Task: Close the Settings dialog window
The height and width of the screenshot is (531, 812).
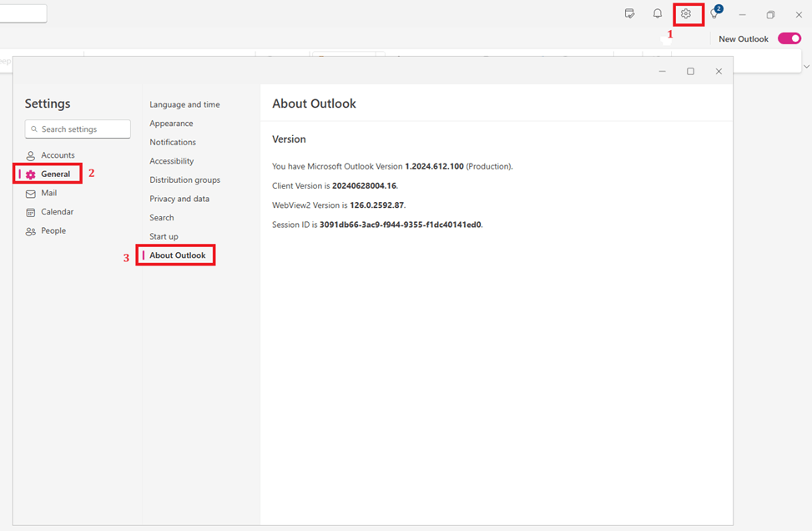Action: (719, 72)
